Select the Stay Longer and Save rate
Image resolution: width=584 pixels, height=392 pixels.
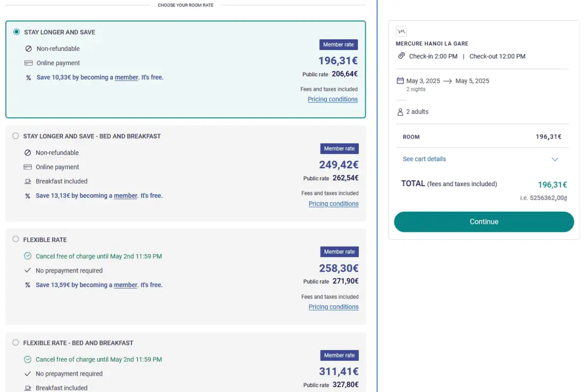click(16, 32)
